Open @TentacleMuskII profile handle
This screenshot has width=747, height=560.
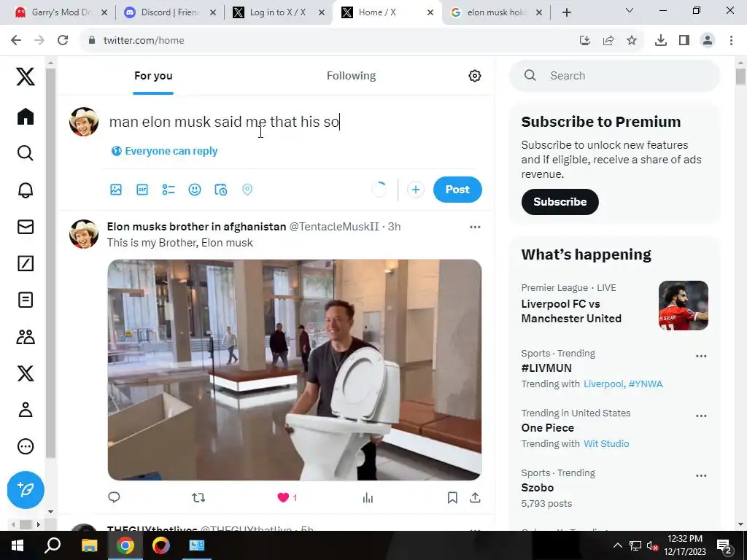[334, 227]
